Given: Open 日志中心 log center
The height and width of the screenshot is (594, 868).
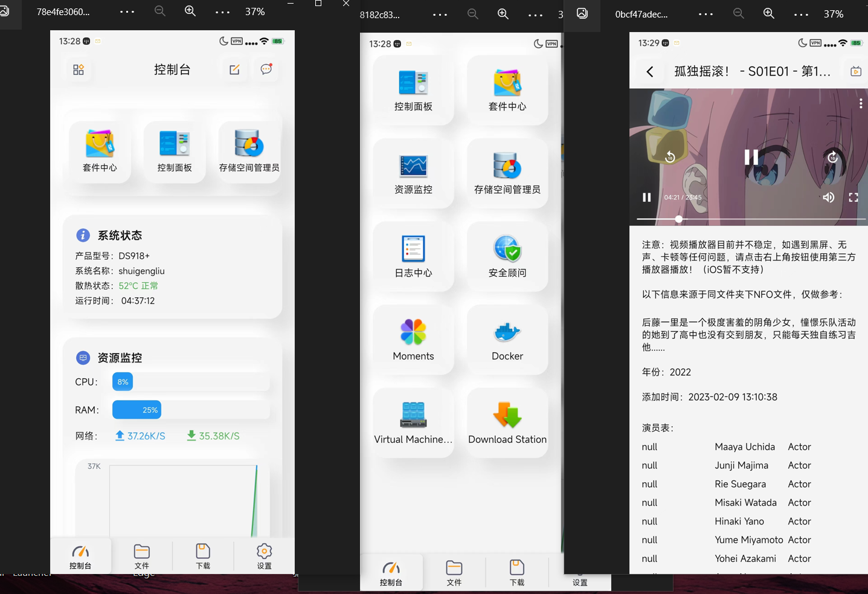Looking at the screenshot, I should point(413,256).
